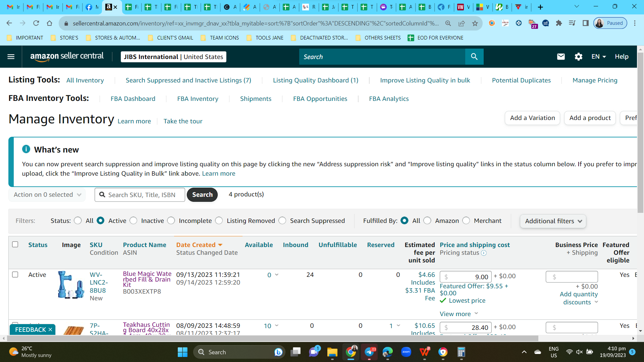Click the Search SKU, Title, ISBN field

140,195
